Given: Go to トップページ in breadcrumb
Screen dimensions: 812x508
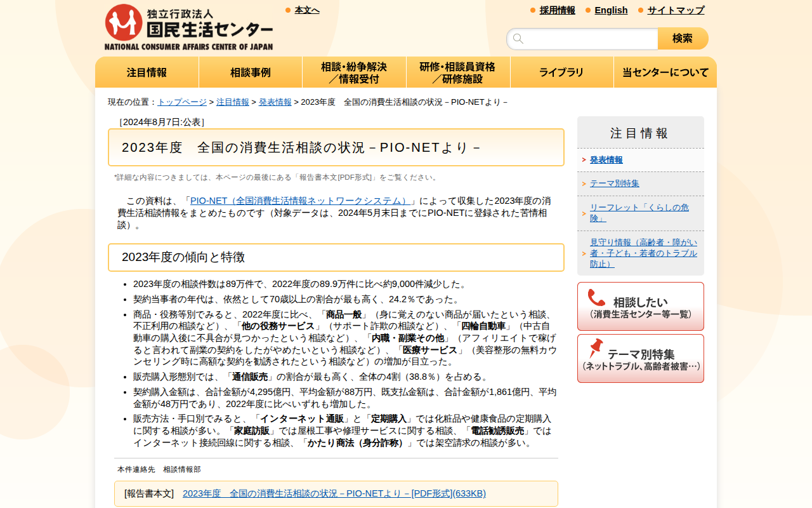Looking at the screenshot, I should (182, 102).
